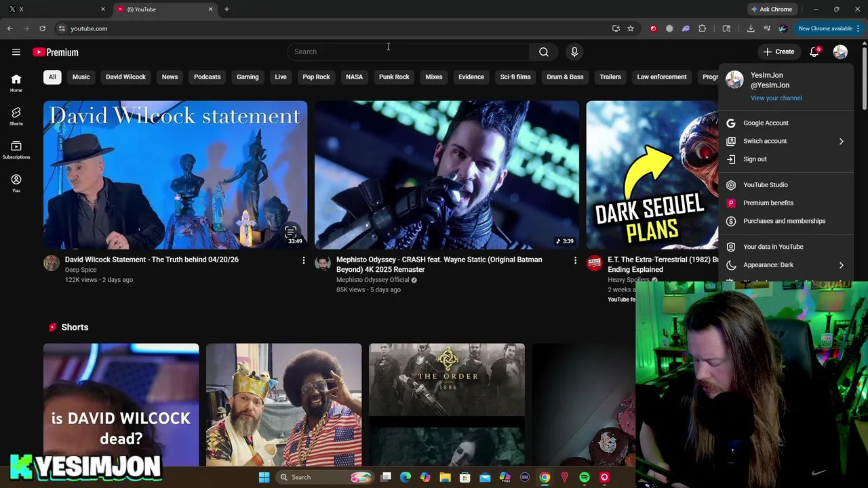Viewport: 868px width, 488px height.
Task: Open Task View on the taskbar
Action: coord(386,477)
